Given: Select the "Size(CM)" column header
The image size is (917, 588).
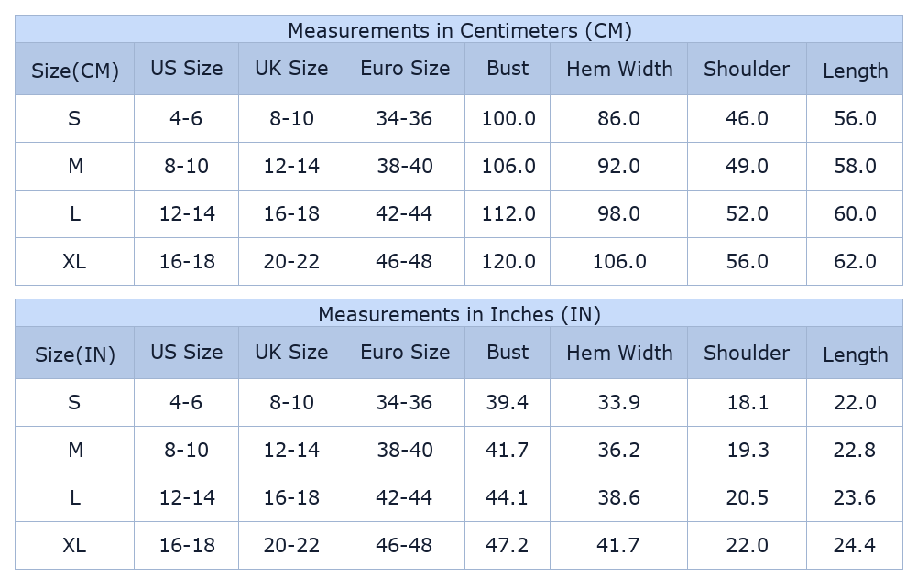Looking at the screenshot, I should (x=75, y=71).
